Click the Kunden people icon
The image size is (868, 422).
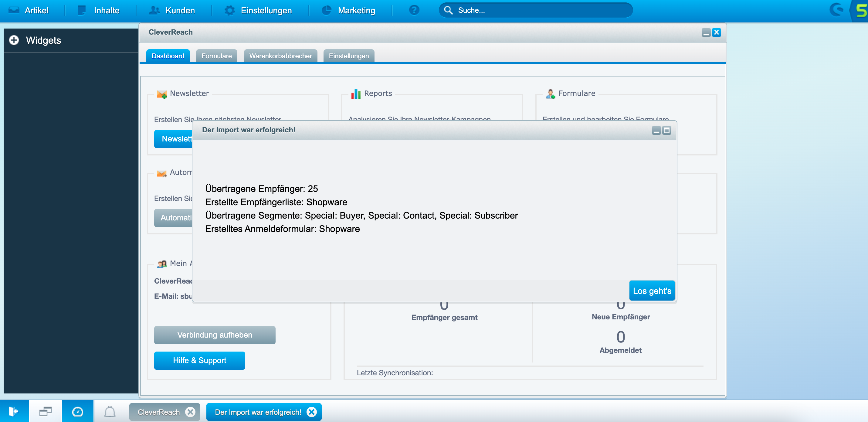coord(155,10)
